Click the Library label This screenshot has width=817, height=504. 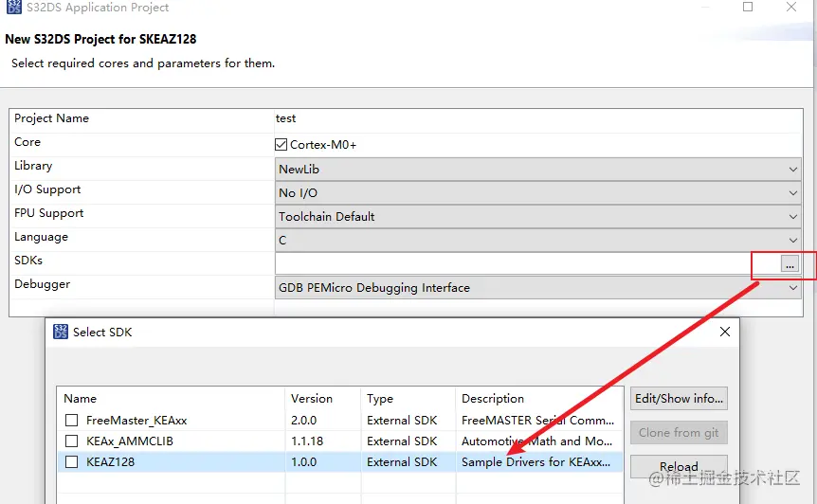[33, 166]
